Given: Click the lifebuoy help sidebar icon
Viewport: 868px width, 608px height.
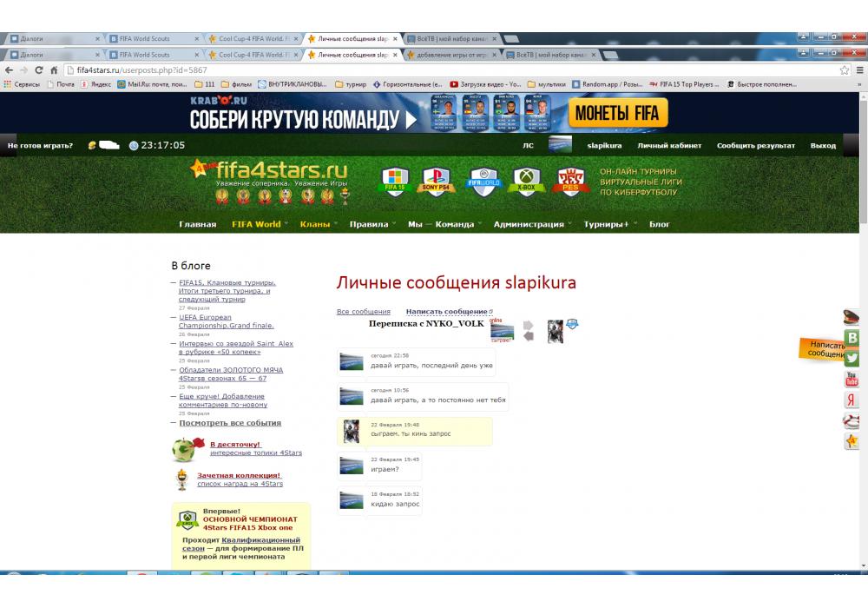Looking at the screenshot, I should coord(852,421).
